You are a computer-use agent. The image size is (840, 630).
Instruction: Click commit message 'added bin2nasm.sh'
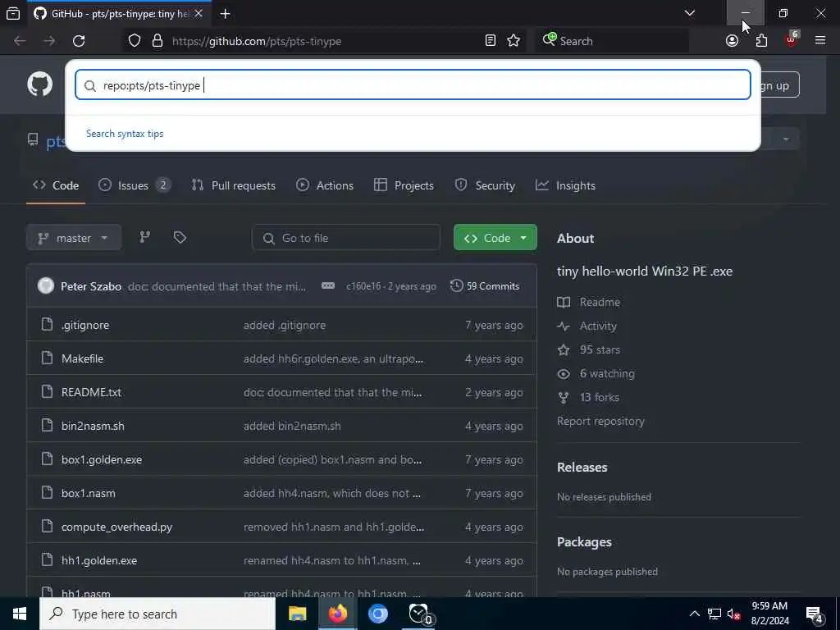[x=292, y=426]
